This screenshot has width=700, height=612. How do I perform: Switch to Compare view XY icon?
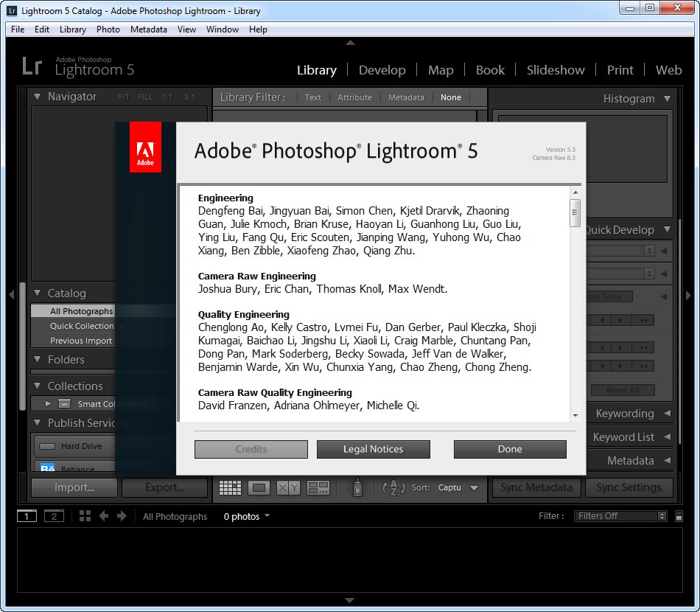[288, 488]
